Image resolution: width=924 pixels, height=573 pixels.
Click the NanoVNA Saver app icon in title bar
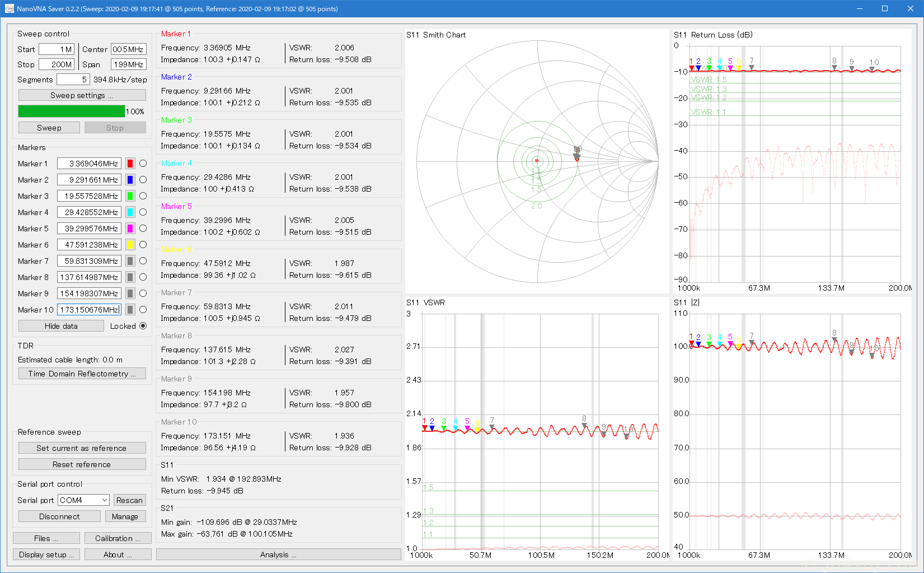pos(9,9)
